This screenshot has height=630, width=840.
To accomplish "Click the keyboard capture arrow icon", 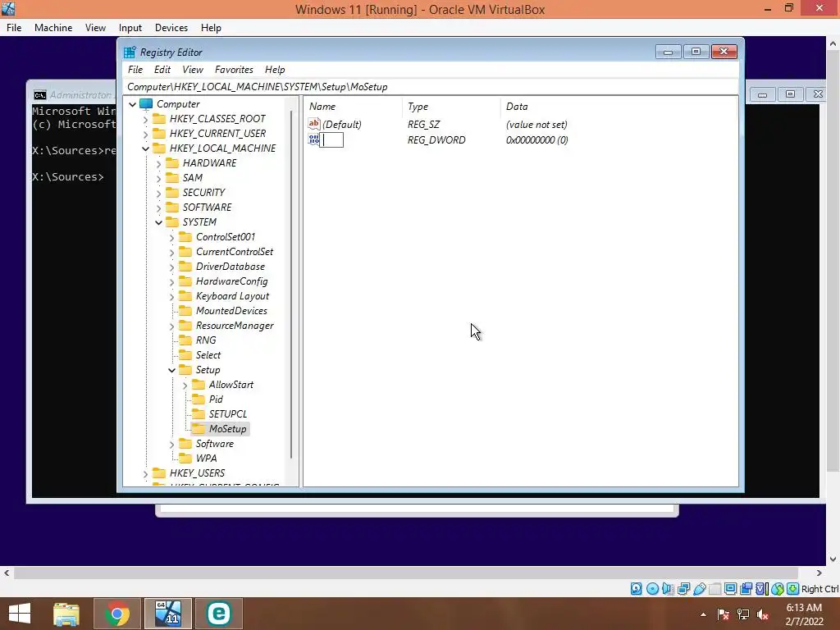I will 793,589.
